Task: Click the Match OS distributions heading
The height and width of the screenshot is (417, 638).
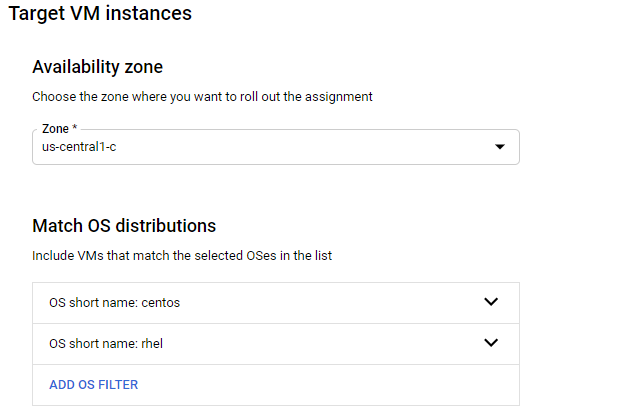Action: 124,226
